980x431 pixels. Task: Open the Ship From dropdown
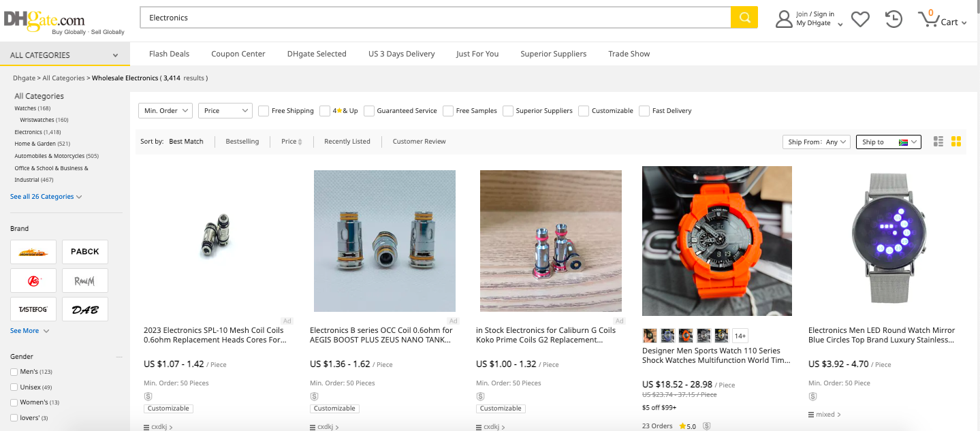click(815, 142)
